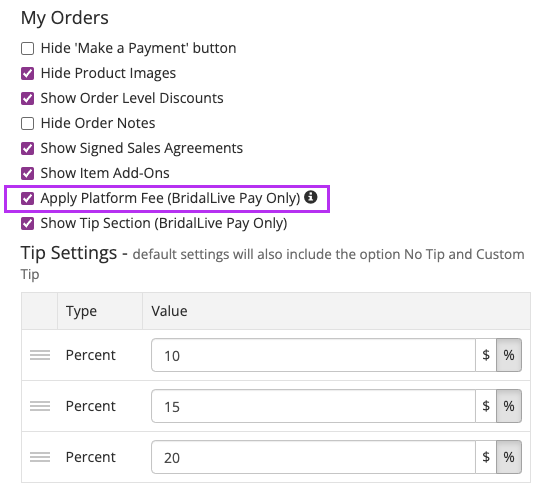This screenshot has height=499, width=554.
Task: Click info icon beside Apply Platform Fee
Action: pos(311,197)
